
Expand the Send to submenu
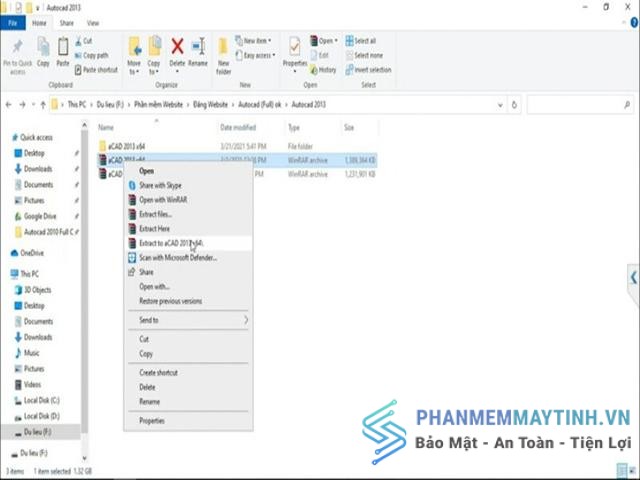tap(189, 320)
